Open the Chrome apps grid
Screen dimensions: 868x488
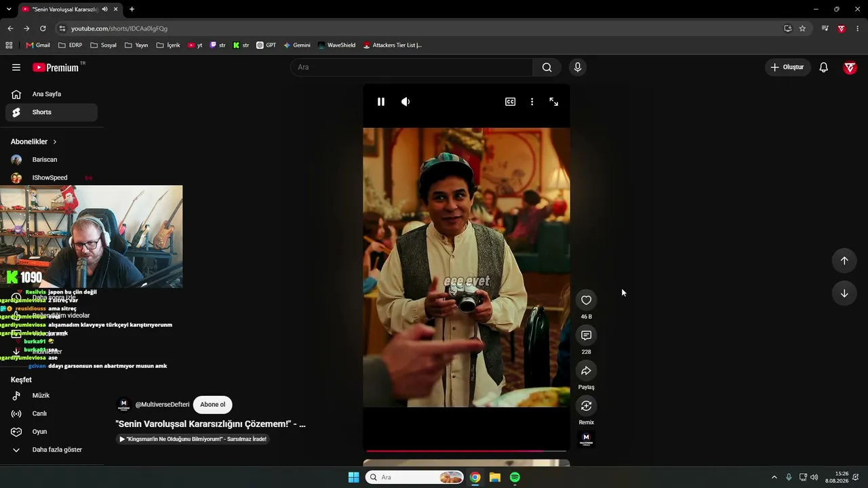coord(9,45)
